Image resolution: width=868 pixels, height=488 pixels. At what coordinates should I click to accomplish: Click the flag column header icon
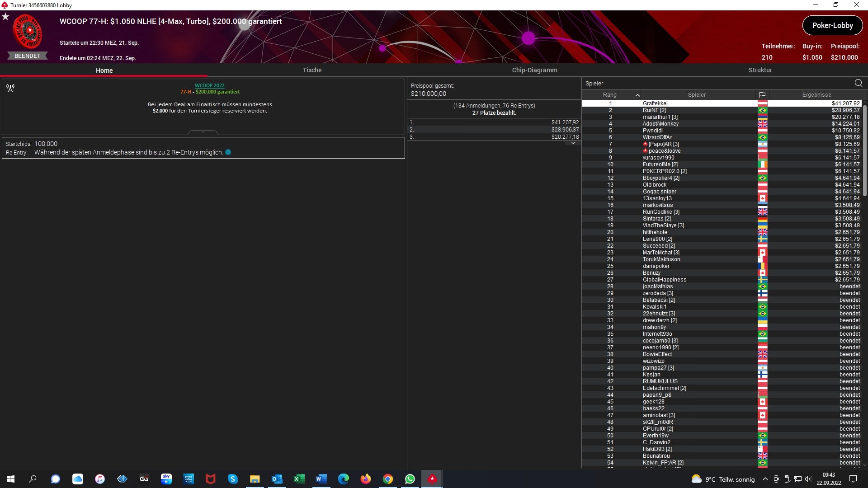[762, 95]
